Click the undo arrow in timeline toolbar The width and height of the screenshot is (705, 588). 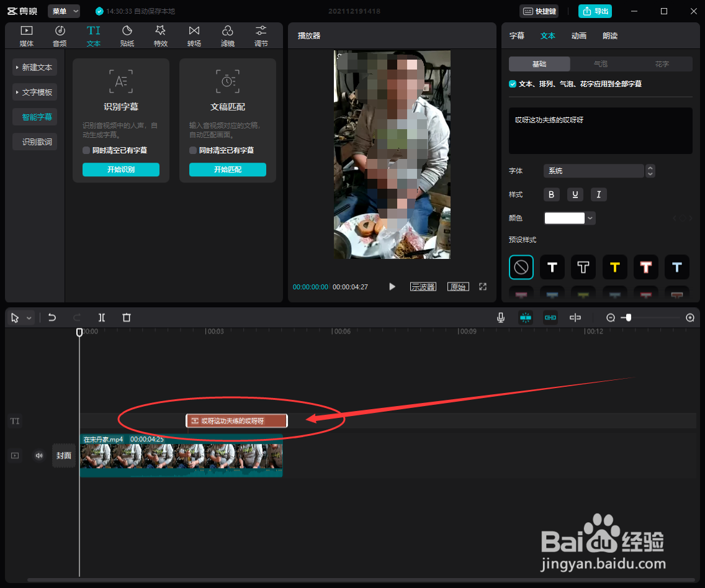(52, 318)
